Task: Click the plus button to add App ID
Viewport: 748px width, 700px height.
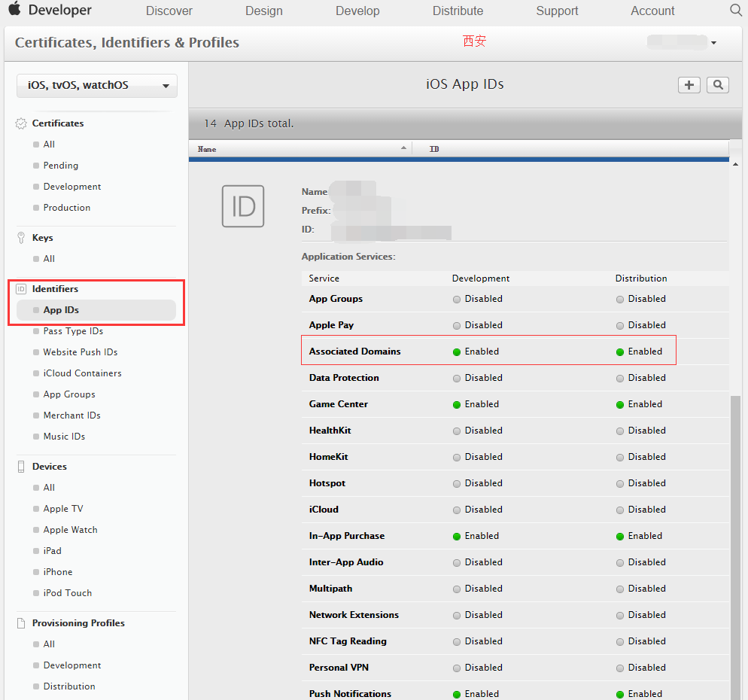Action: pos(689,85)
